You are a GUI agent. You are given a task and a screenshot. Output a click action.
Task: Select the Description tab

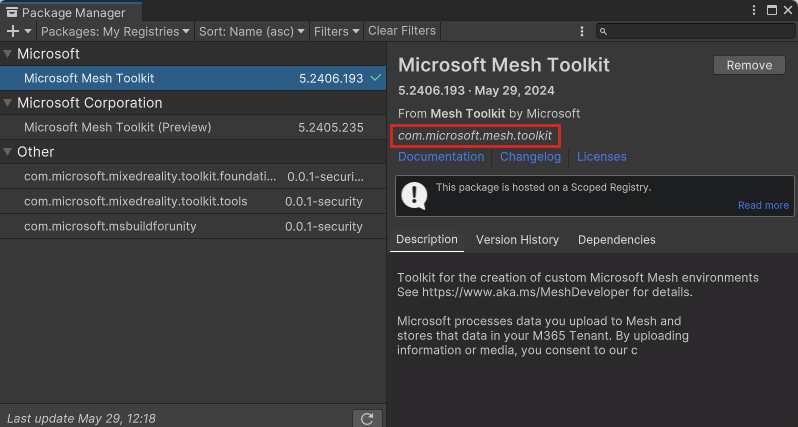point(427,240)
